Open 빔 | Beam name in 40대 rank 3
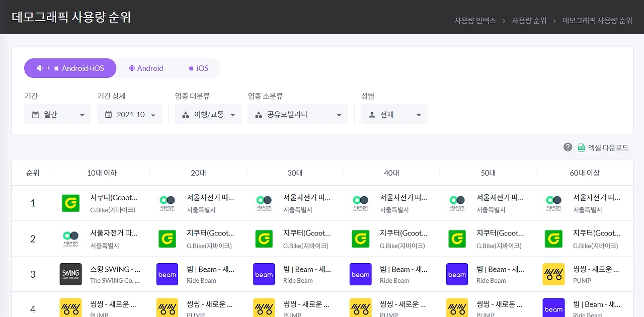The width and height of the screenshot is (644, 317). 404,269
